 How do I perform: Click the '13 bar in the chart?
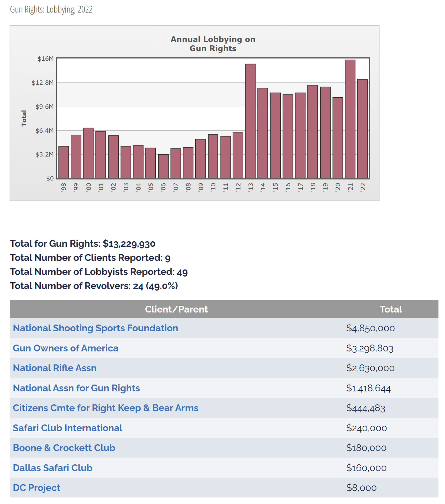(x=250, y=121)
